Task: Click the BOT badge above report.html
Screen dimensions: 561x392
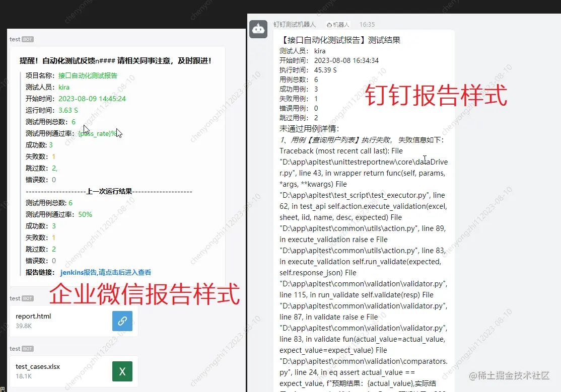Action: [28, 298]
